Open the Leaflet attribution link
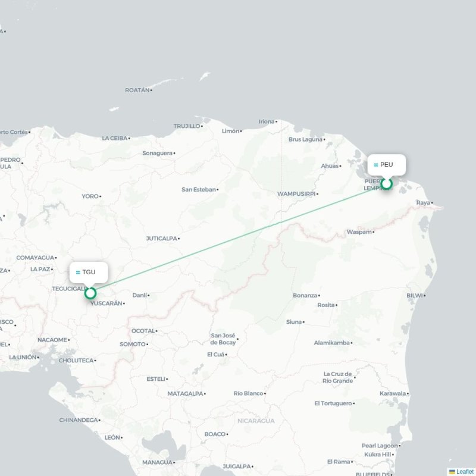This screenshot has height=476, width=476. tap(466, 471)
